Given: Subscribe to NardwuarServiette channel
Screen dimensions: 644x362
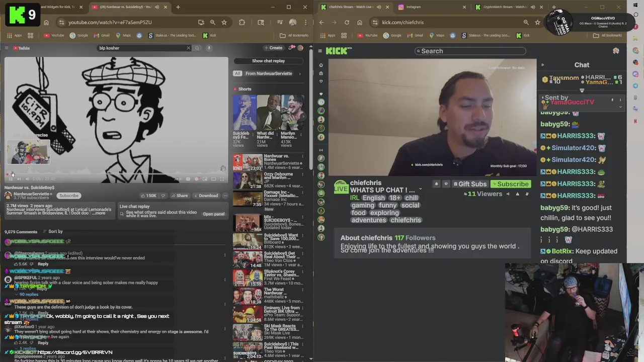Looking at the screenshot, I should pos(69,196).
